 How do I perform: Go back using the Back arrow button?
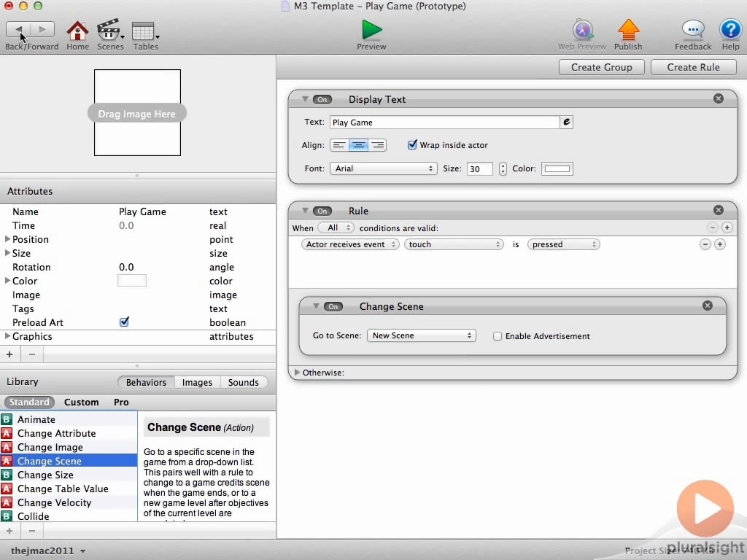[18, 29]
